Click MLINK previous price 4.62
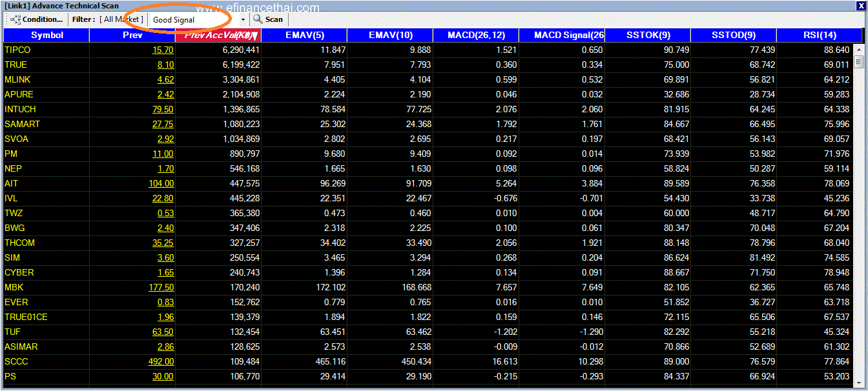The image size is (868, 391). point(165,79)
